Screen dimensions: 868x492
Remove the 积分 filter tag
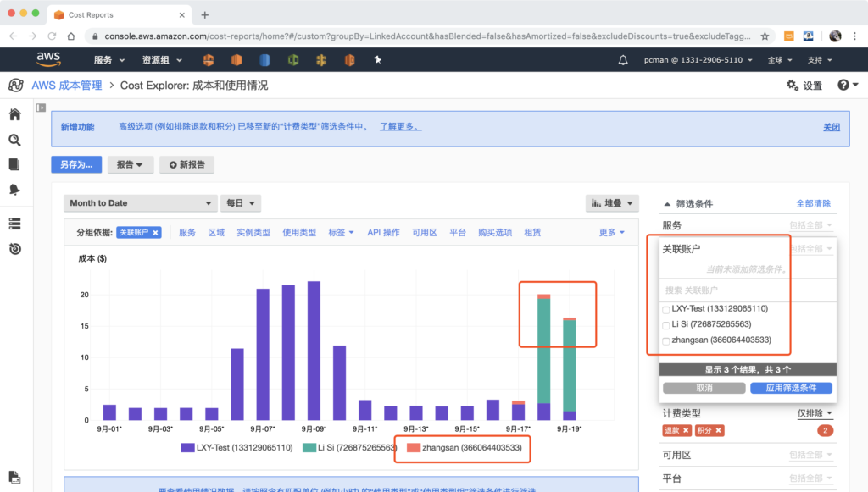click(x=719, y=431)
